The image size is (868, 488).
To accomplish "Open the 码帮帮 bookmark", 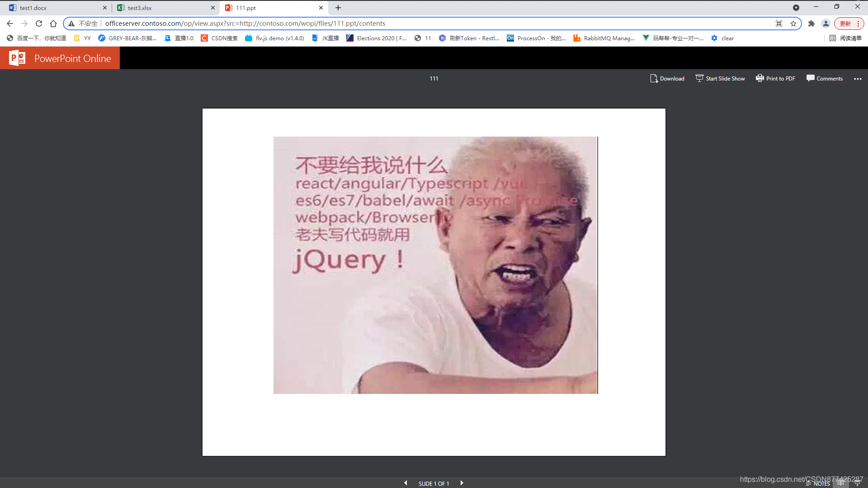I will (673, 38).
